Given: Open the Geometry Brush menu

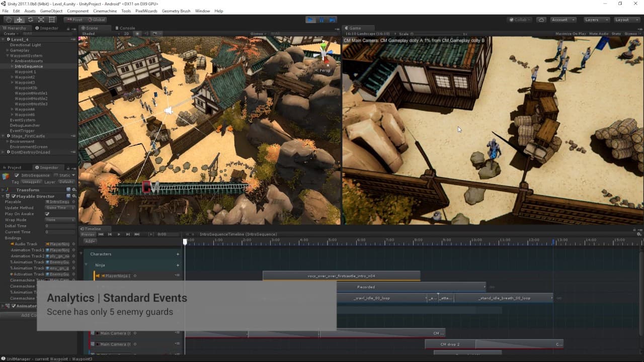Looking at the screenshot, I should click(176, 11).
